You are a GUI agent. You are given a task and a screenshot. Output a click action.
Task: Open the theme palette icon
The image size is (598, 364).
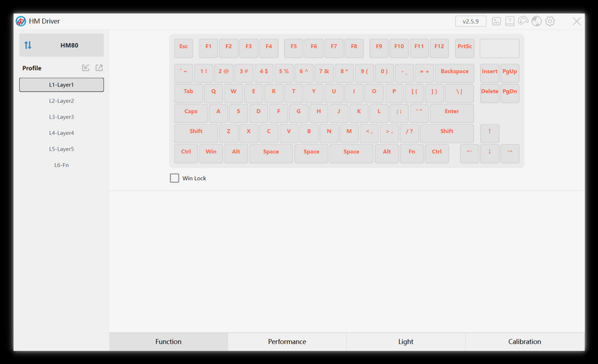523,21
